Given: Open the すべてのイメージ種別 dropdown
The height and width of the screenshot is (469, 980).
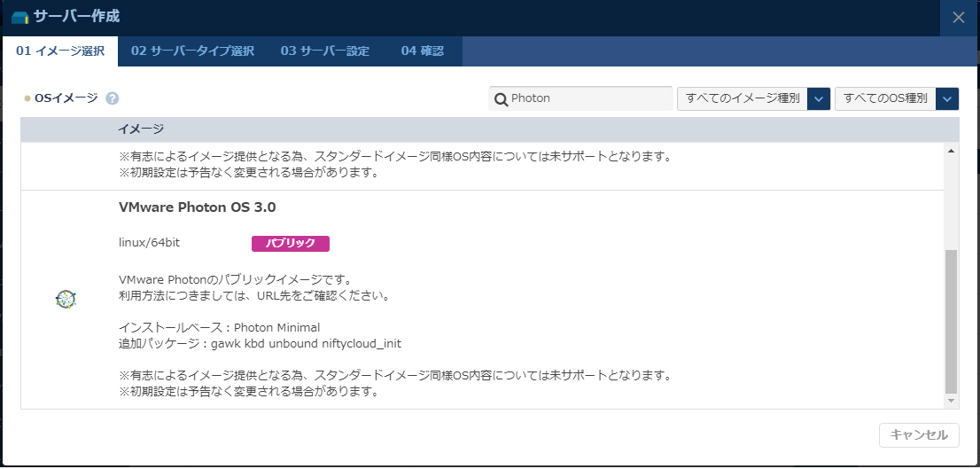Looking at the screenshot, I should (754, 98).
